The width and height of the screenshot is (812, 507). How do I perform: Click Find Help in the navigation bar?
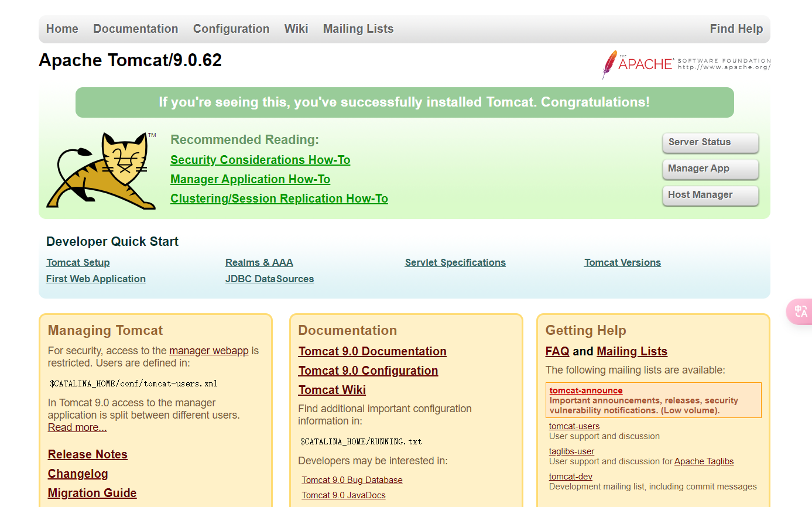(x=736, y=29)
